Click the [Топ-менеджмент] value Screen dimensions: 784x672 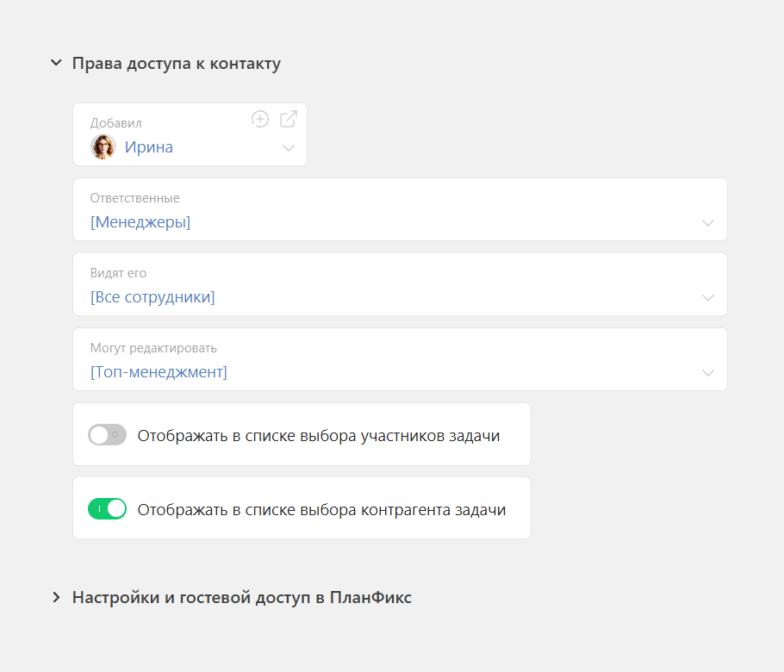pos(159,372)
